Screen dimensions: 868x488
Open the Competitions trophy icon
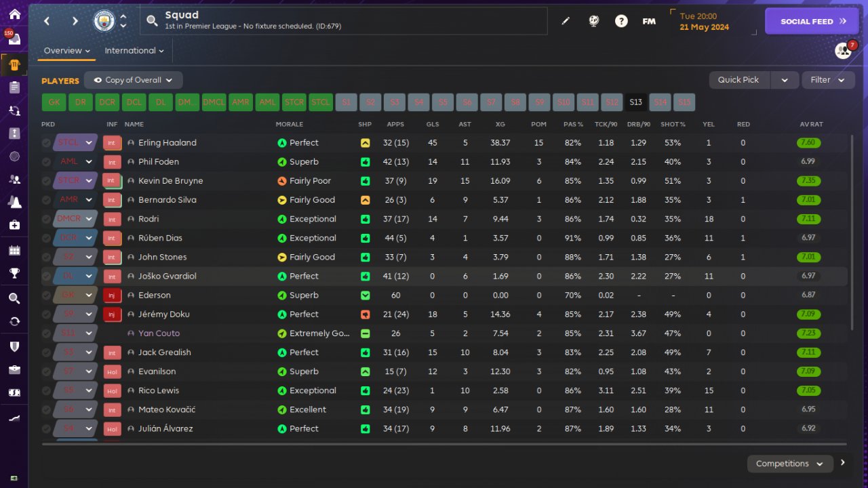pos(14,274)
